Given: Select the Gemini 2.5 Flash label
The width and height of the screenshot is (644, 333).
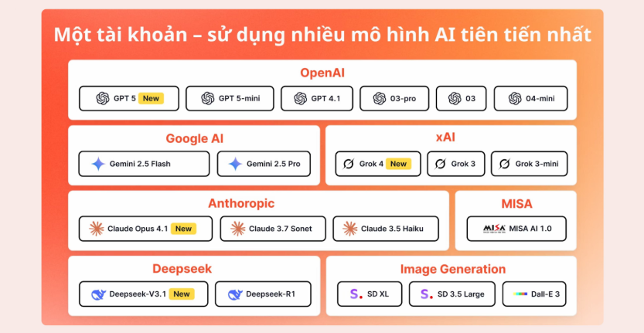Looking at the screenshot, I should pyautogui.click(x=140, y=164).
